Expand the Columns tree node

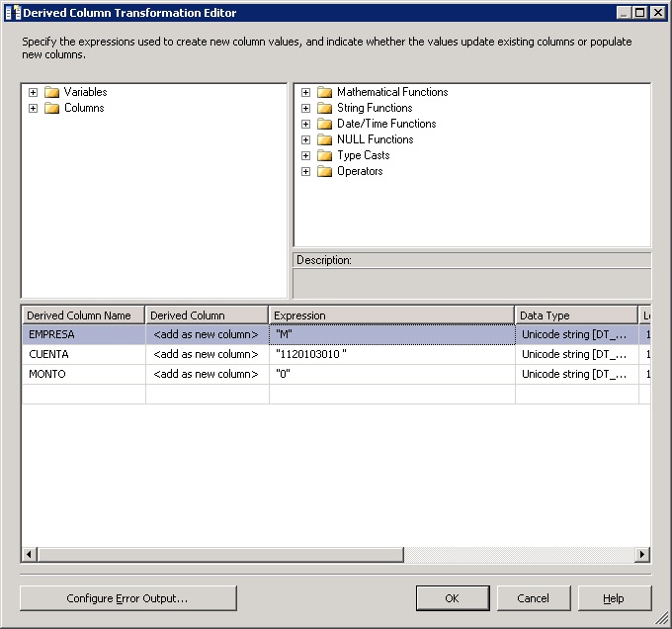point(33,108)
